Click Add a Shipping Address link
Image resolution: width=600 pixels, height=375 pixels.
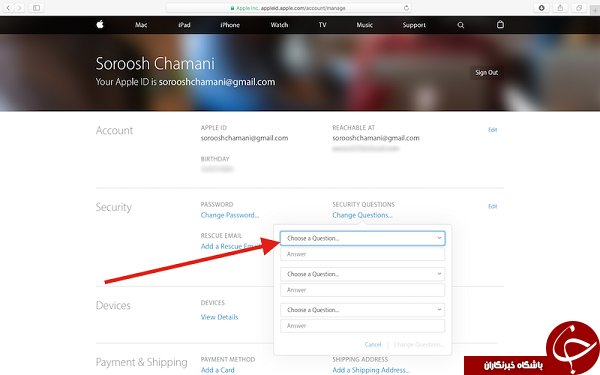371,370
